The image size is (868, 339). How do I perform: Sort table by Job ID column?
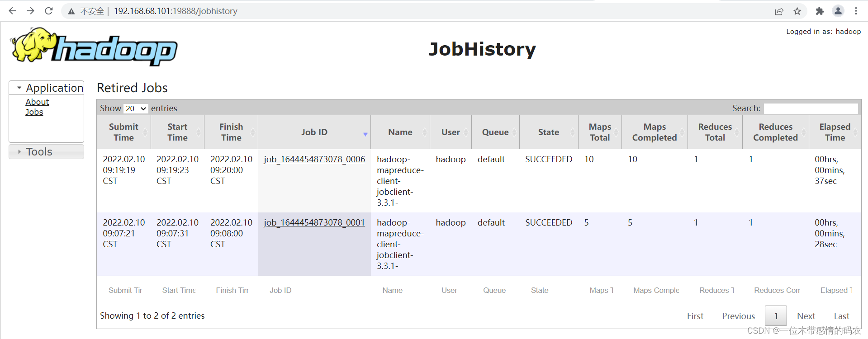[314, 132]
